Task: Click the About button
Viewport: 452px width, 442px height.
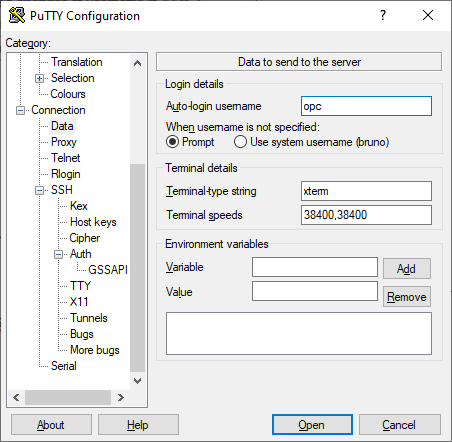Action: 51,425
